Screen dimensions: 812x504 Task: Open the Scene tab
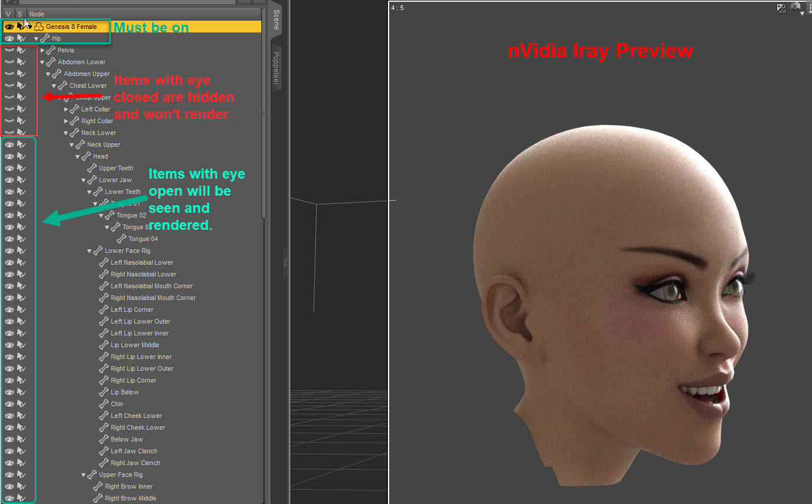(x=275, y=19)
